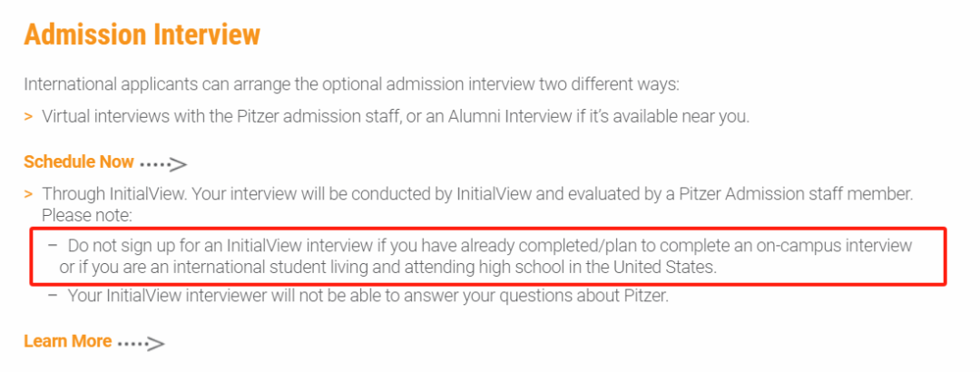
Task: Select the orange chevron bullet before Virtual interviews
Action: (x=28, y=117)
